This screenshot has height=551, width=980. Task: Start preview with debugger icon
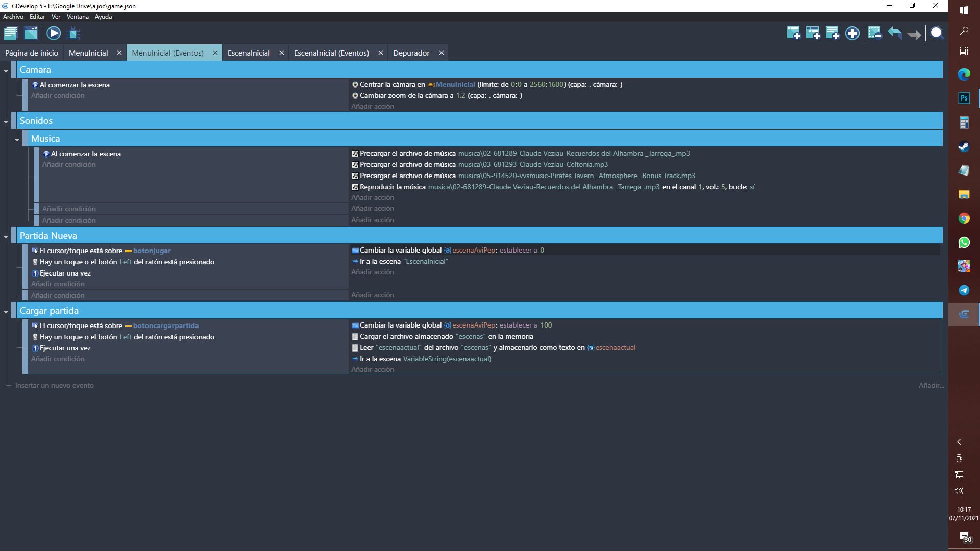75,34
